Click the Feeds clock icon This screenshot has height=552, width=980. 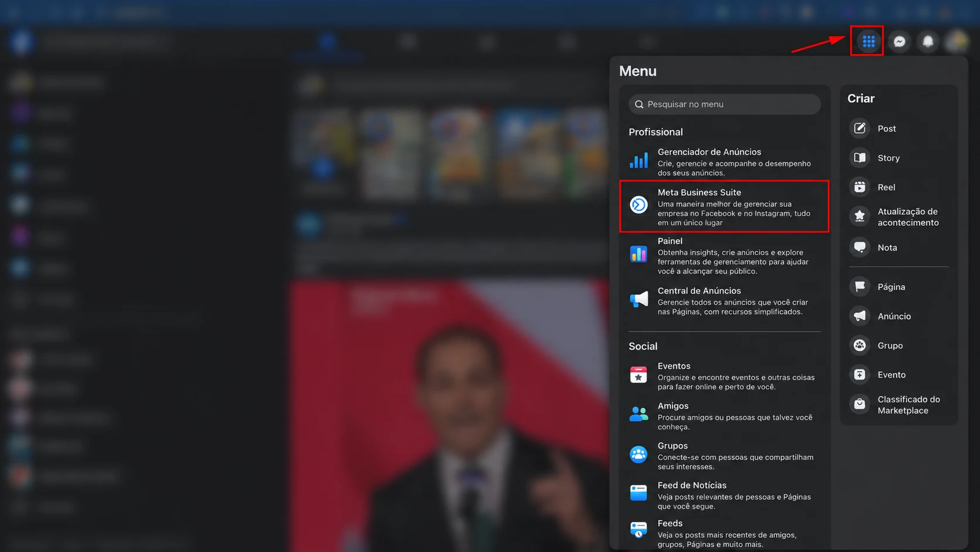pyautogui.click(x=638, y=530)
